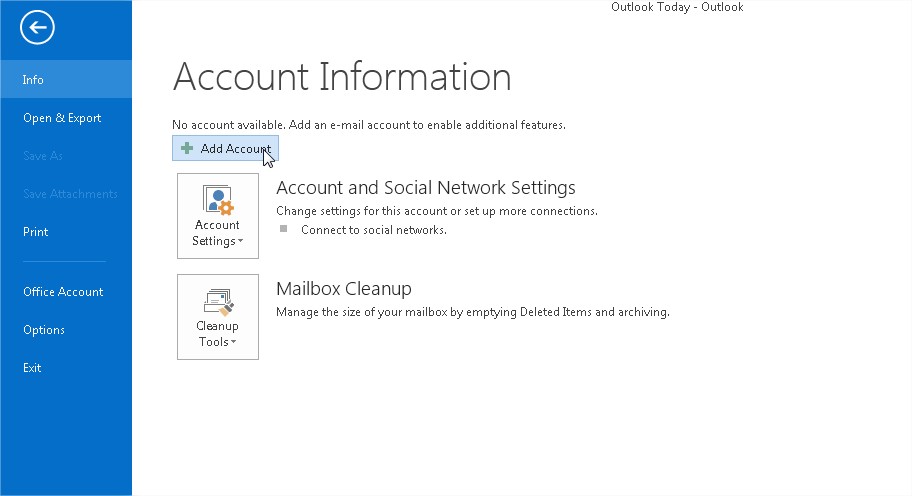Click the gray bullet beside Connect to social networks
This screenshot has width=912, height=496.
[x=284, y=229]
